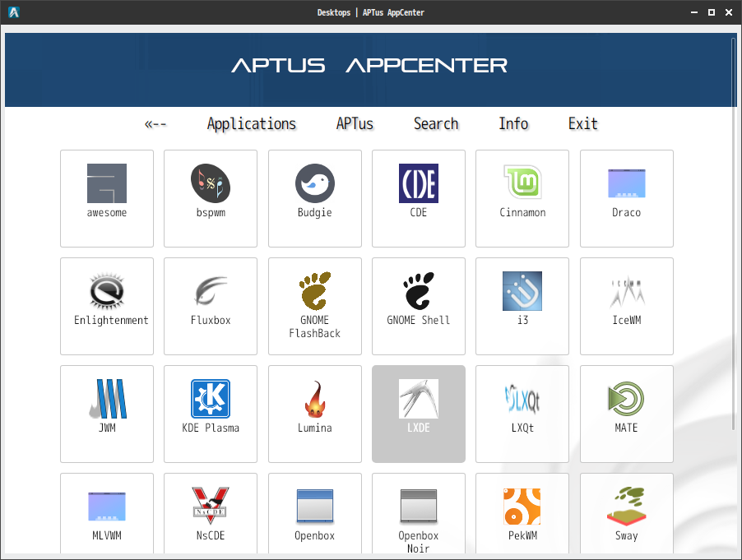Select the PekWM icon

522,506
